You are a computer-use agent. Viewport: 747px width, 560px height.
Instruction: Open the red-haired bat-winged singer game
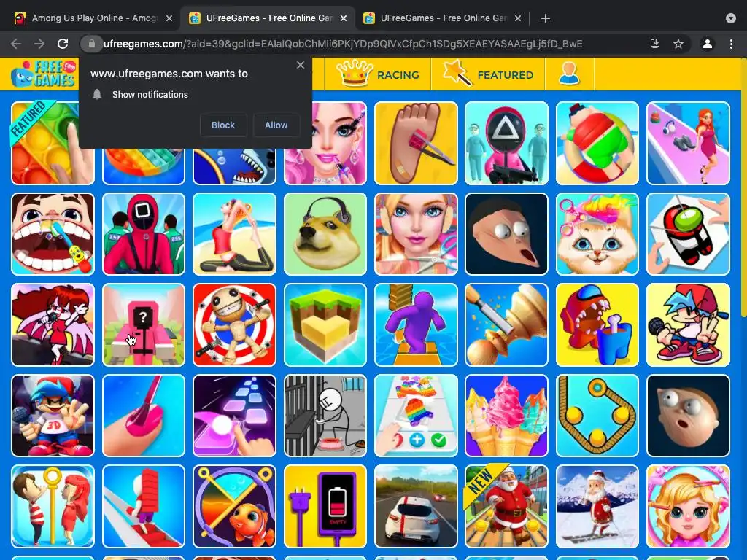(x=53, y=324)
